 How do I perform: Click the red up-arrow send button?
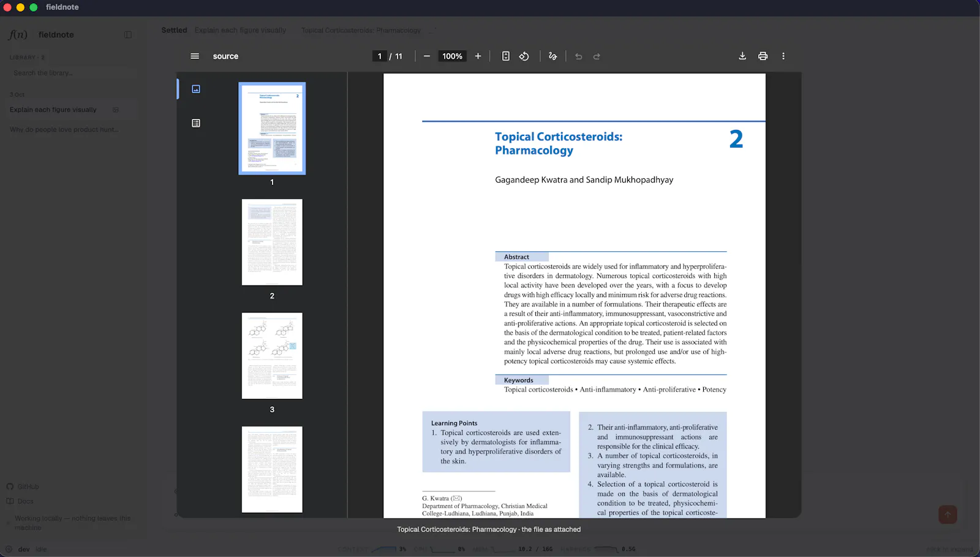coord(948,515)
